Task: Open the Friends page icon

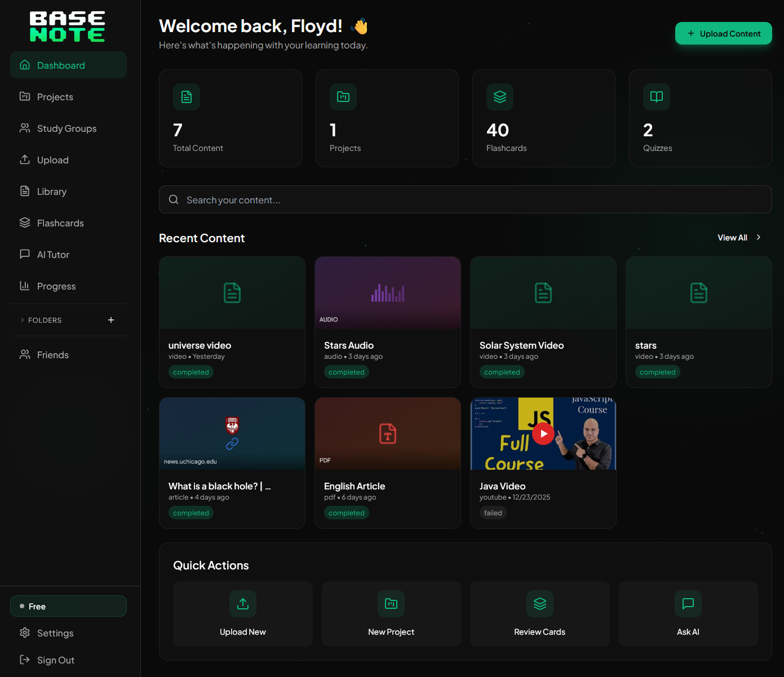Action: [25, 354]
